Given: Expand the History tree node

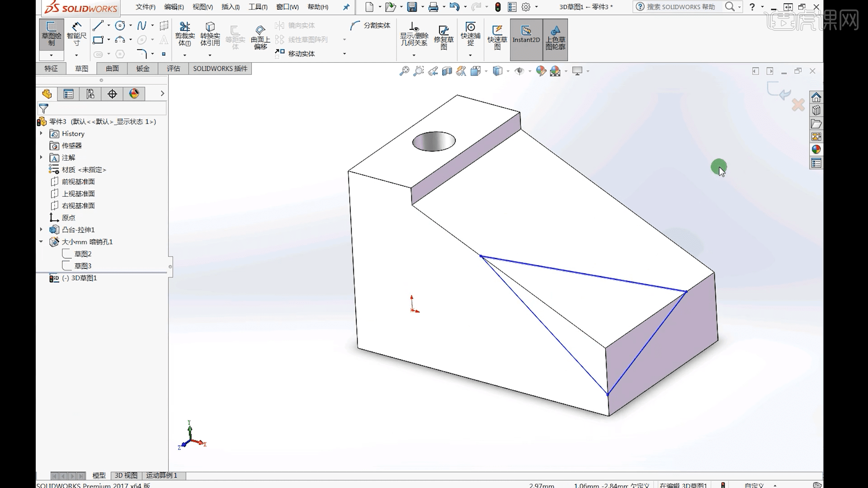Looking at the screenshot, I should coord(42,133).
